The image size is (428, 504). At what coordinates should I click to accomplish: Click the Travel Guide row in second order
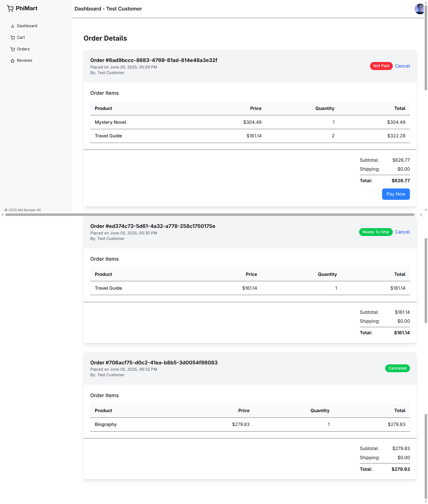coord(108,288)
